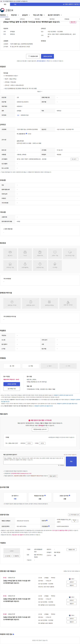Viewport: 80px width, 644px height.
Task: Switch to the 기업 tab
Action: pos(15,4)
